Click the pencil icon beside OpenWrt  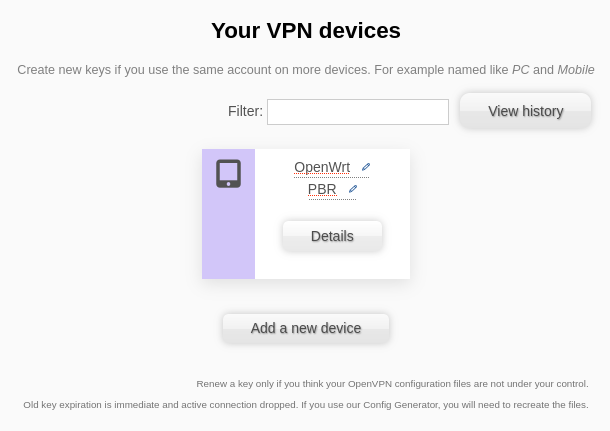tap(366, 167)
